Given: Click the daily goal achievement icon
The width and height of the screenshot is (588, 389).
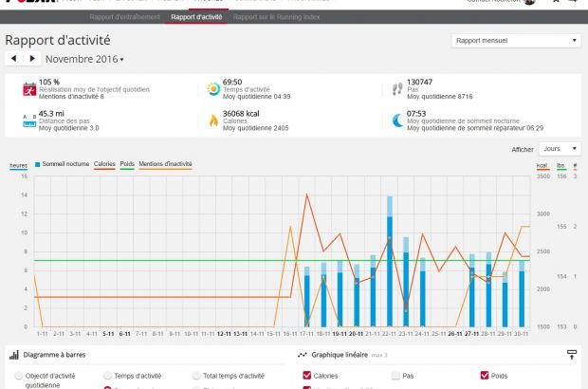Looking at the screenshot, I should [x=28, y=89].
